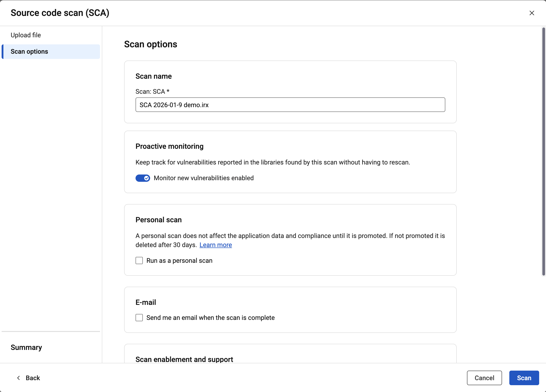Click the Monitor new vulnerabilities enabled label

point(204,178)
